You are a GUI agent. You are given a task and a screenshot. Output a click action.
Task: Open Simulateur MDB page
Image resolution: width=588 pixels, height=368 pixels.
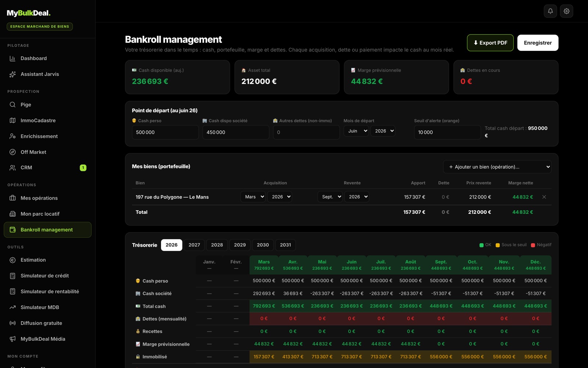48,307
